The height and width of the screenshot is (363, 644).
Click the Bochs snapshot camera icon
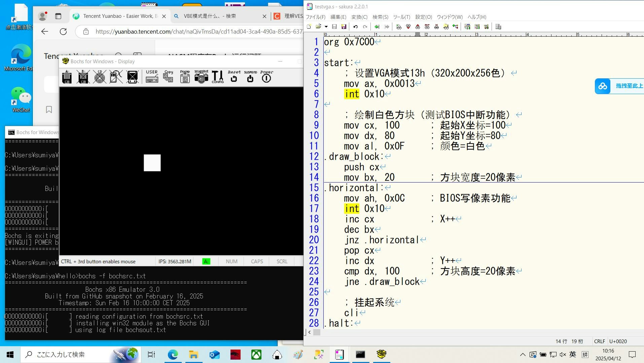(x=201, y=77)
